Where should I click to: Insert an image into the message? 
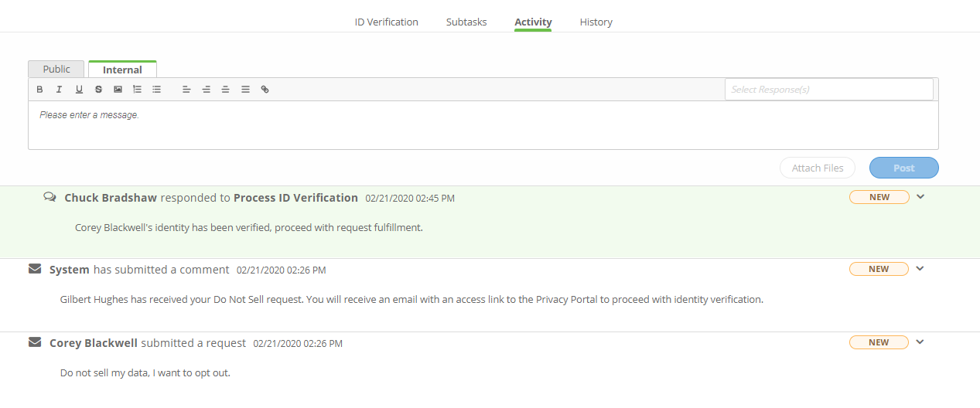[x=118, y=90]
